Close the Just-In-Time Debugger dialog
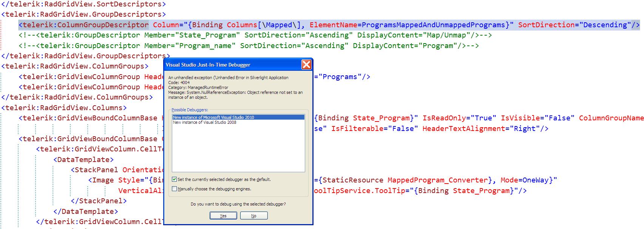Screen dimensions: 644x229 [306, 65]
